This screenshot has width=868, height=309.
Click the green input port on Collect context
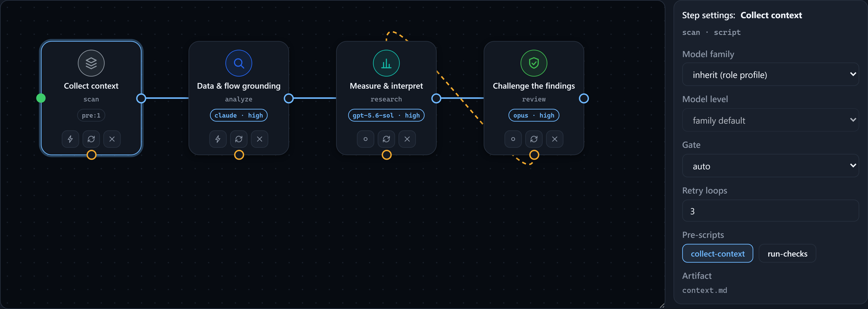tap(41, 98)
